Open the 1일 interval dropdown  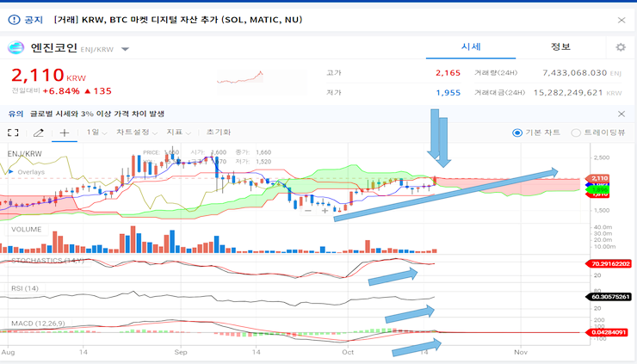tap(96, 133)
